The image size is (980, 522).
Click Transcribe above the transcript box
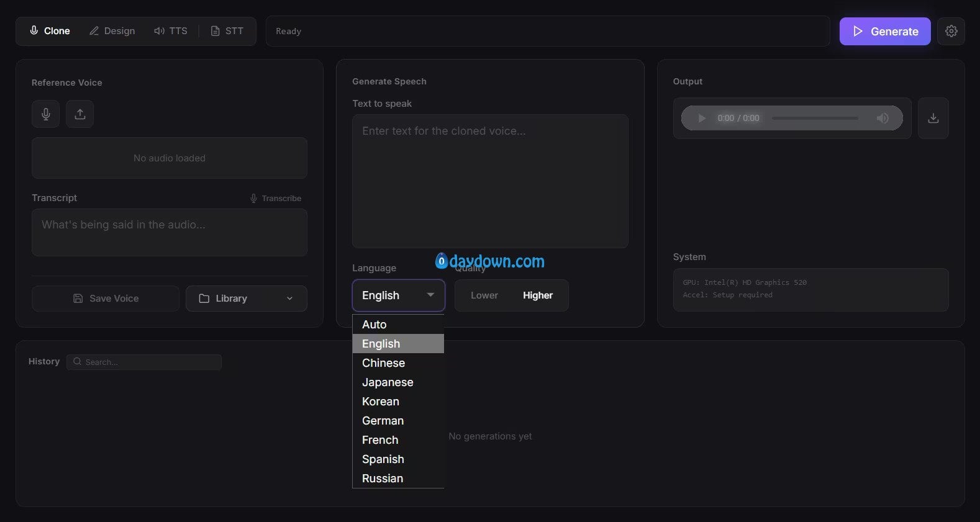click(276, 199)
